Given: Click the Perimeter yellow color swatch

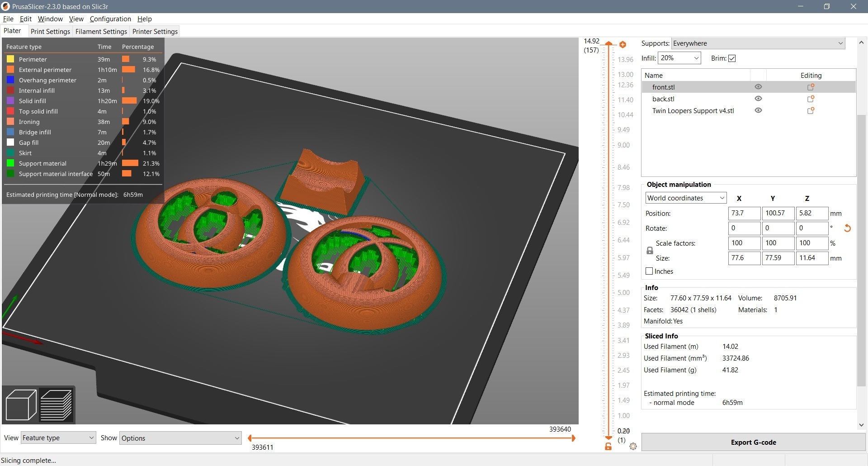Looking at the screenshot, I should [10, 59].
